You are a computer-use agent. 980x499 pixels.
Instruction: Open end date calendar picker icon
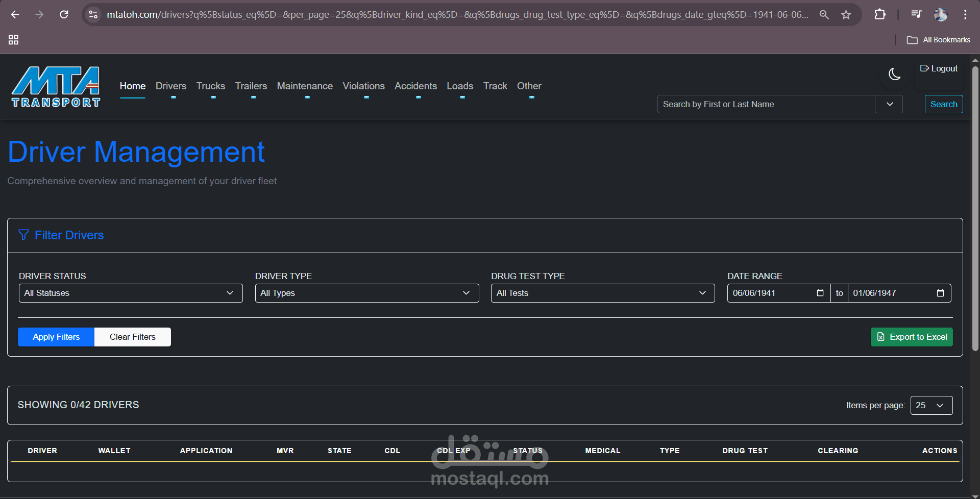pos(940,293)
